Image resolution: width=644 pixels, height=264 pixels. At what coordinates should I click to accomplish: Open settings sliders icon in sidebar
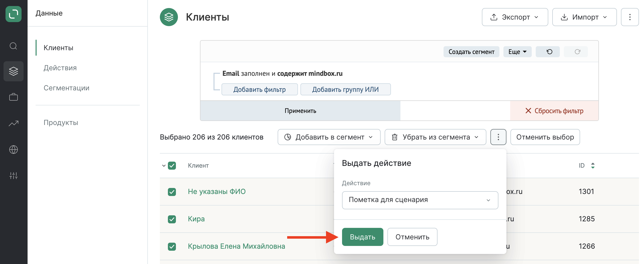pyautogui.click(x=14, y=176)
